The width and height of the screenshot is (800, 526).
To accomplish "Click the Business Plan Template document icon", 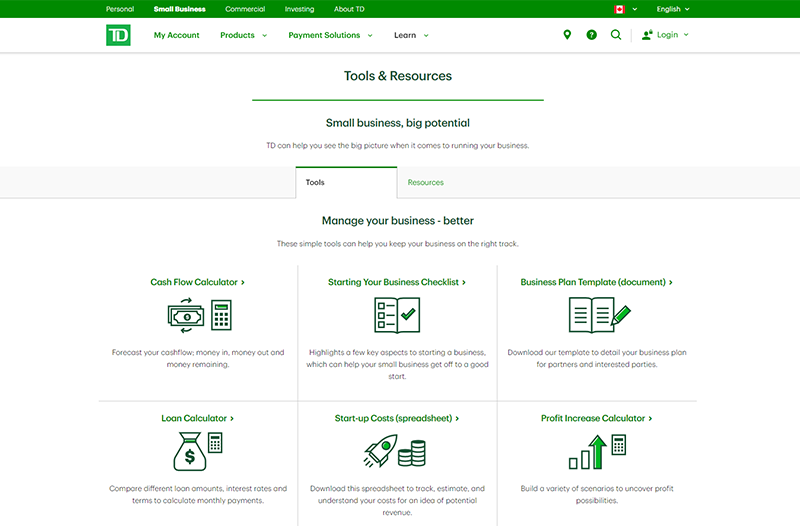I will tap(599, 315).
